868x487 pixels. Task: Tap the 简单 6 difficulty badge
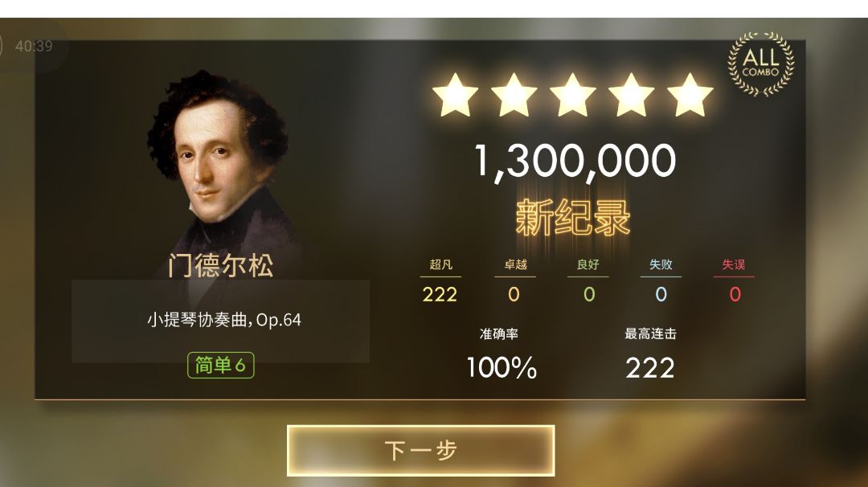(x=221, y=365)
